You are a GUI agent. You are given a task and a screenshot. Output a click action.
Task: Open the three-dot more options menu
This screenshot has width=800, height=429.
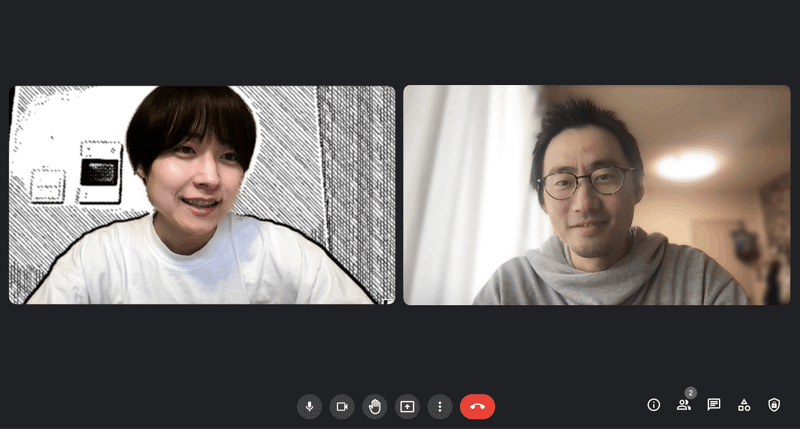click(440, 407)
